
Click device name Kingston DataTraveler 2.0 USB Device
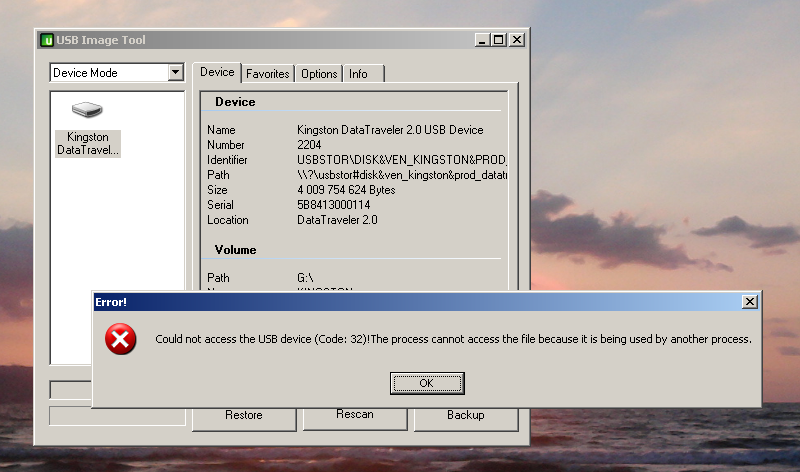tap(390, 130)
